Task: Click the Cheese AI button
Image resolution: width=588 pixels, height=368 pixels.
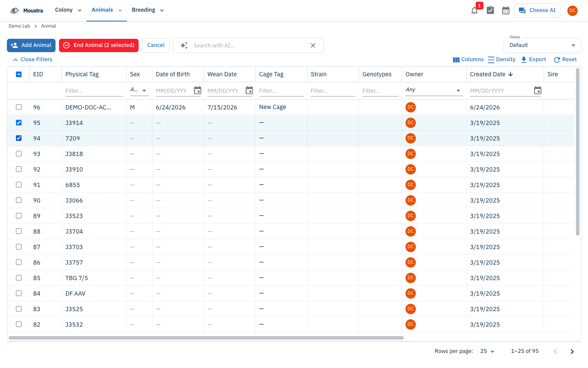Action: tap(537, 10)
